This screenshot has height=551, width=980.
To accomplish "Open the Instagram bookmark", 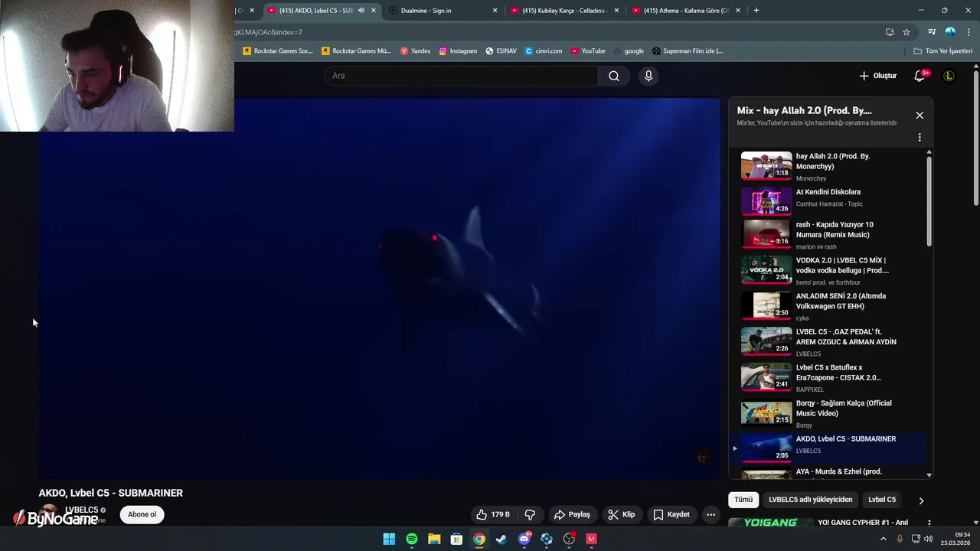I will click(458, 51).
